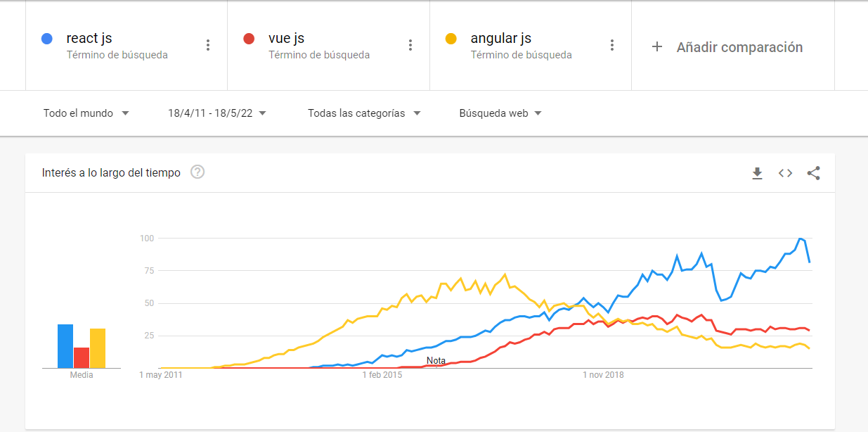Open the vue js three-dot menu

point(410,45)
